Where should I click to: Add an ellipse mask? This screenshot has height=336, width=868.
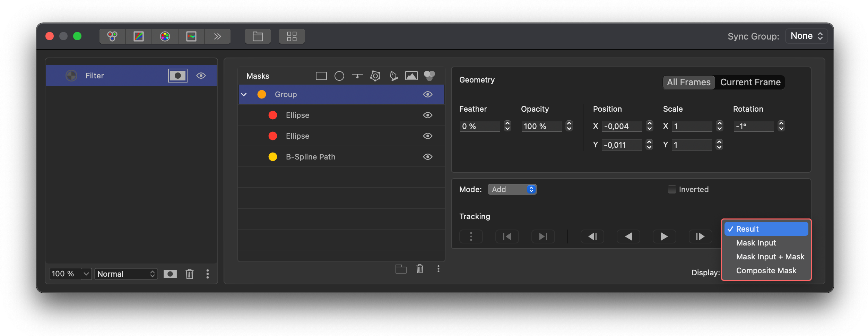point(339,76)
